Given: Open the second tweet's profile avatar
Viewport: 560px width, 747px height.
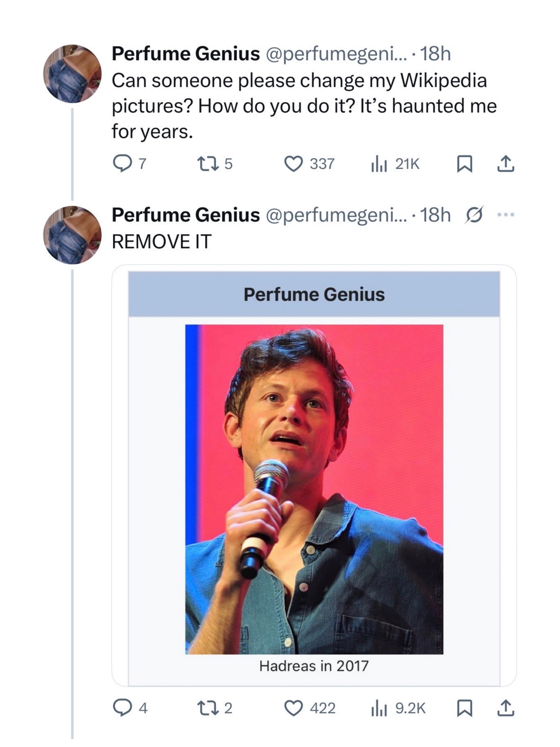Looking at the screenshot, I should [72, 235].
